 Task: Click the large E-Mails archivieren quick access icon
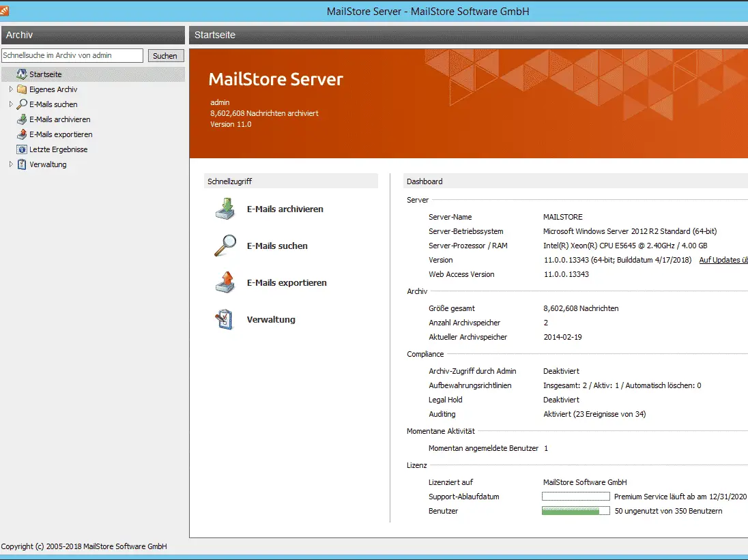(x=225, y=209)
